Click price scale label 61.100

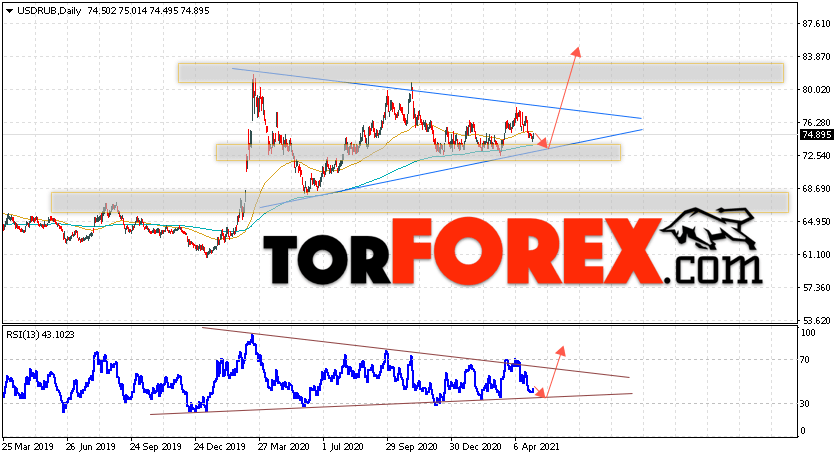coord(816,254)
